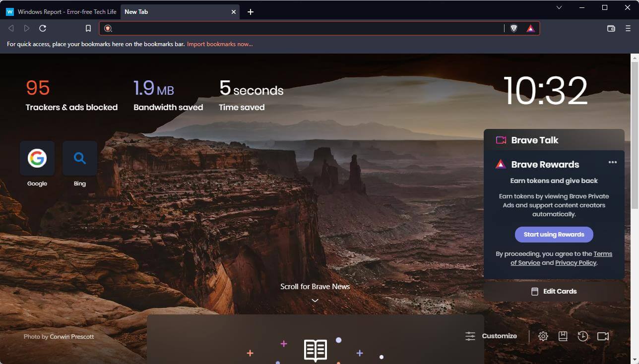The image size is (639, 364).
Task: Open the Terms of Service link
Action: pos(562,258)
